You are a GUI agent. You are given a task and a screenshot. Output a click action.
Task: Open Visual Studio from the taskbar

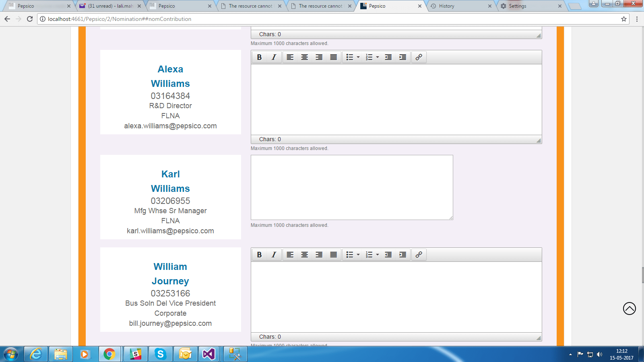tap(209, 354)
